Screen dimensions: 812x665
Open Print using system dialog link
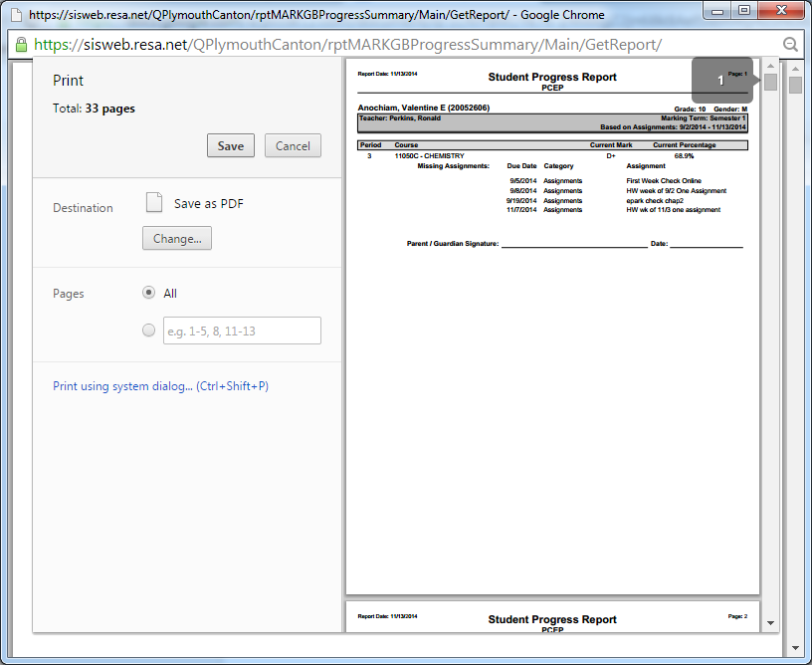coord(160,386)
